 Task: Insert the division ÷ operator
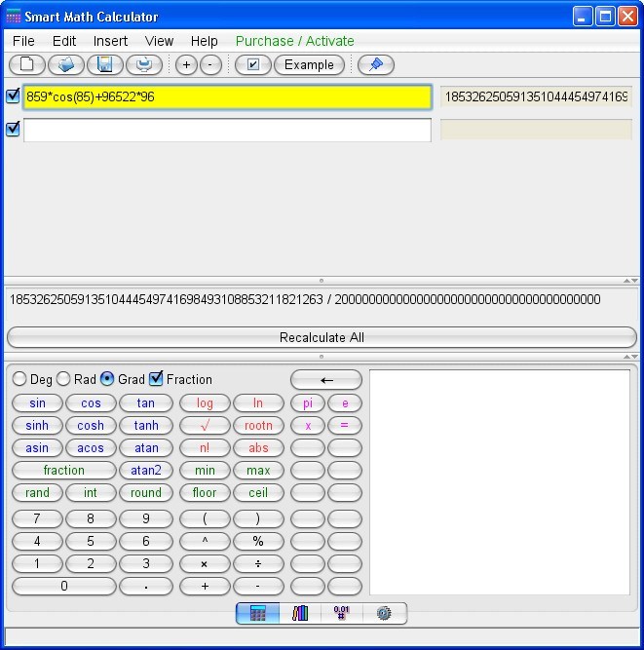click(258, 564)
